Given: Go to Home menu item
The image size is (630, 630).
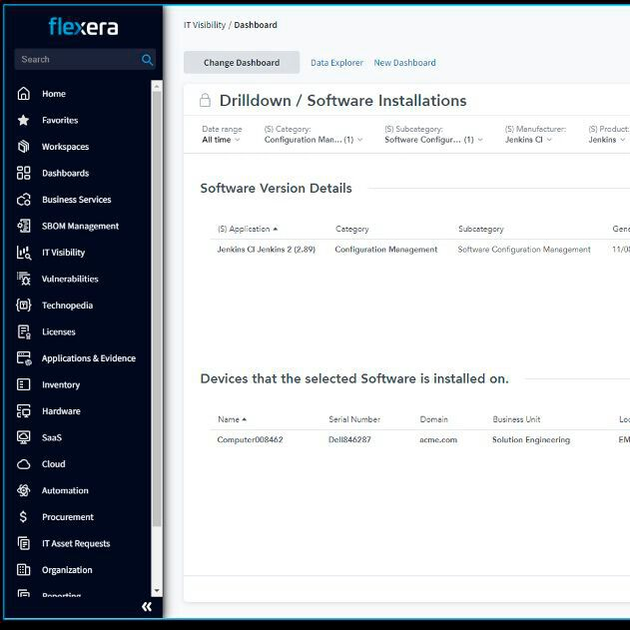Looking at the screenshot, I should point(54,94).
